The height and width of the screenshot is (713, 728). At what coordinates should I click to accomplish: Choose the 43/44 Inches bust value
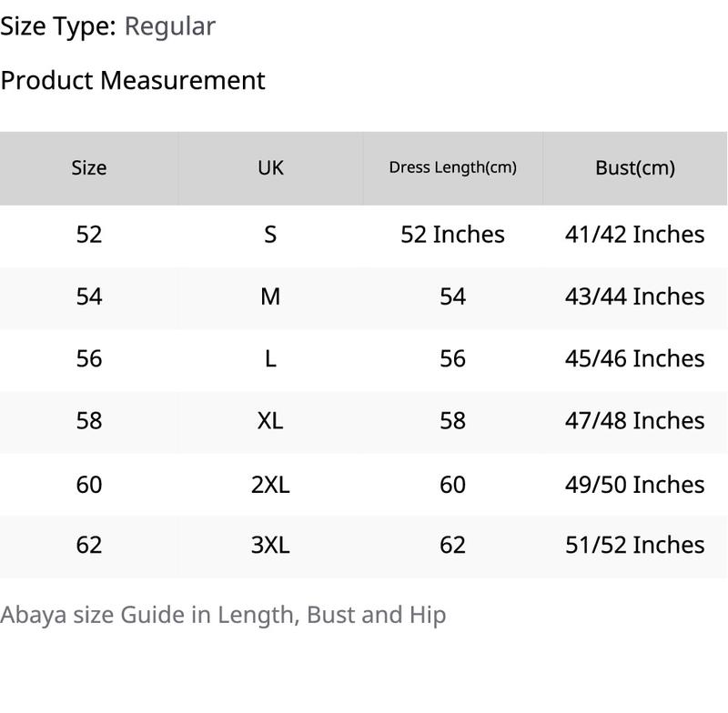(634, 296)
